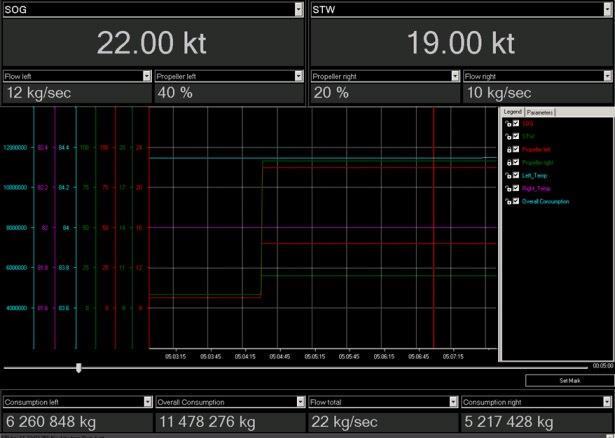Click the timeline slider handle below chart
This screenshot has height=438, width=615.
pyautogui.click(x=78, y=368)
